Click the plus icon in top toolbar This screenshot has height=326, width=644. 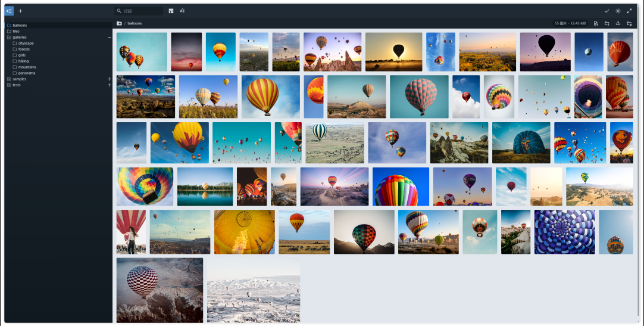(x=21, y=11)
